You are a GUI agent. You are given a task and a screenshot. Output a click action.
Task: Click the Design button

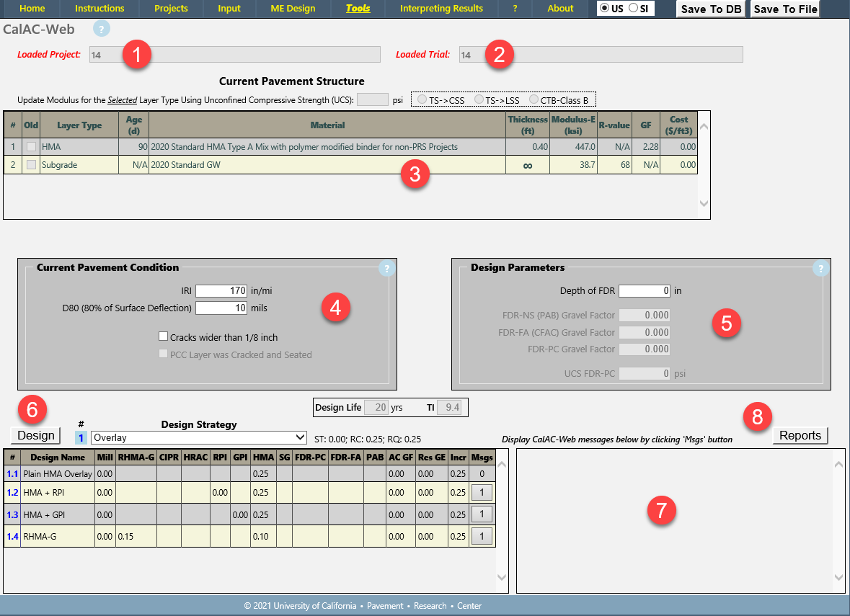point(36,435)
